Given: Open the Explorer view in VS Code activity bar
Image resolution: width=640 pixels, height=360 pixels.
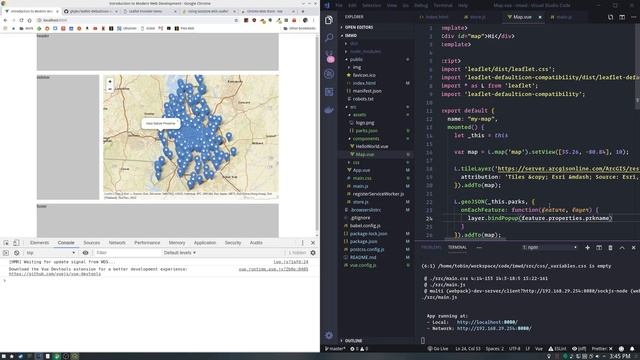Looking at the screenshot, I should coord(329,20).
